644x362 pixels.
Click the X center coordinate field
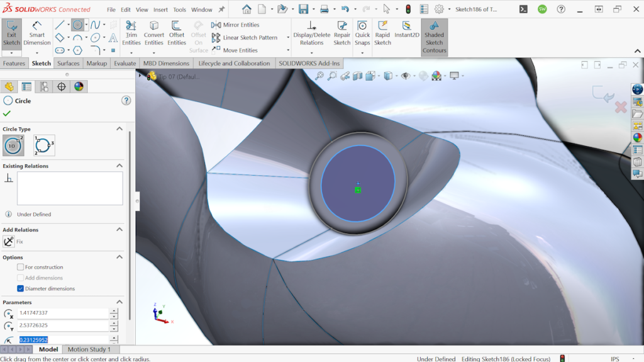coord(64,313)
